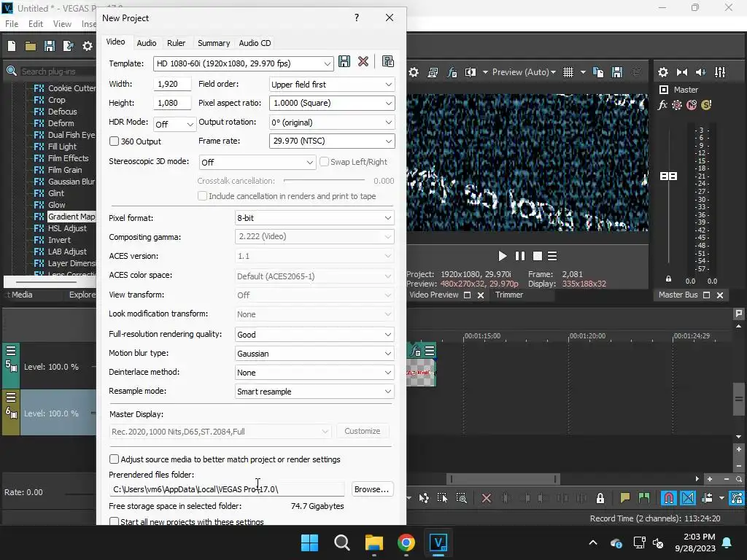Open the Frame rate dropdown

tap(332, 141)
